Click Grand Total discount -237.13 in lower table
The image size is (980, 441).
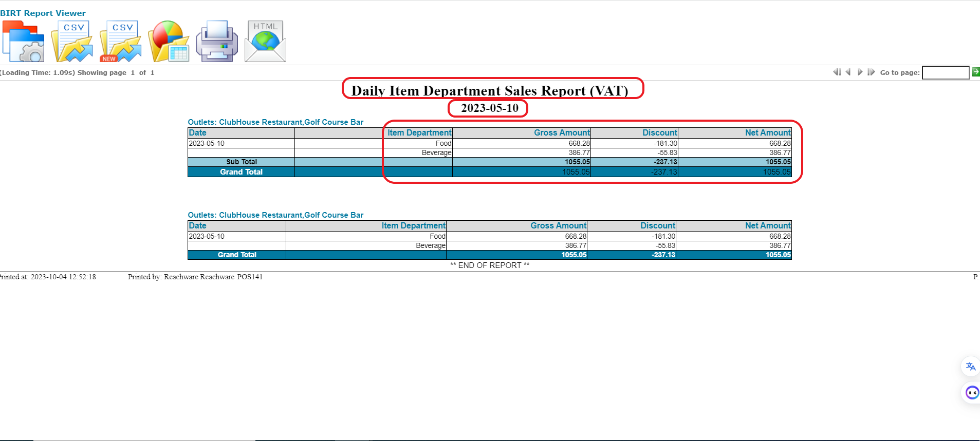pos(663,255)
